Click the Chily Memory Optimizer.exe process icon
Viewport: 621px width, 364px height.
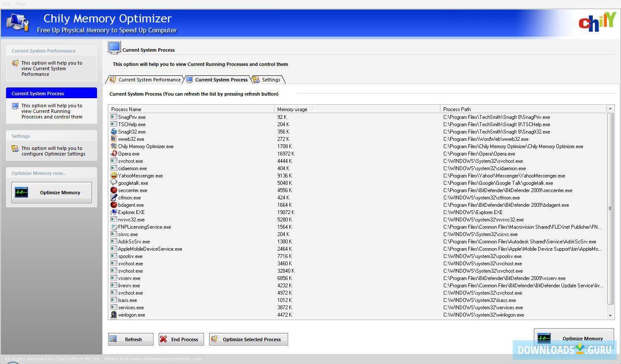coord(114,146)
